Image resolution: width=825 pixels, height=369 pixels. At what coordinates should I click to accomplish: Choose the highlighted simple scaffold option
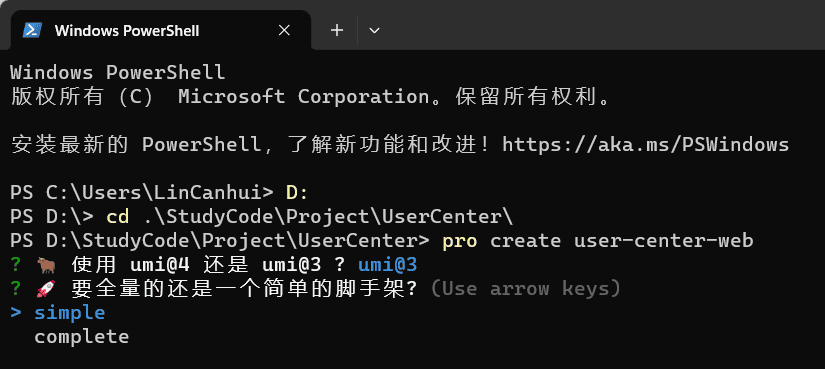click(69, 313)
